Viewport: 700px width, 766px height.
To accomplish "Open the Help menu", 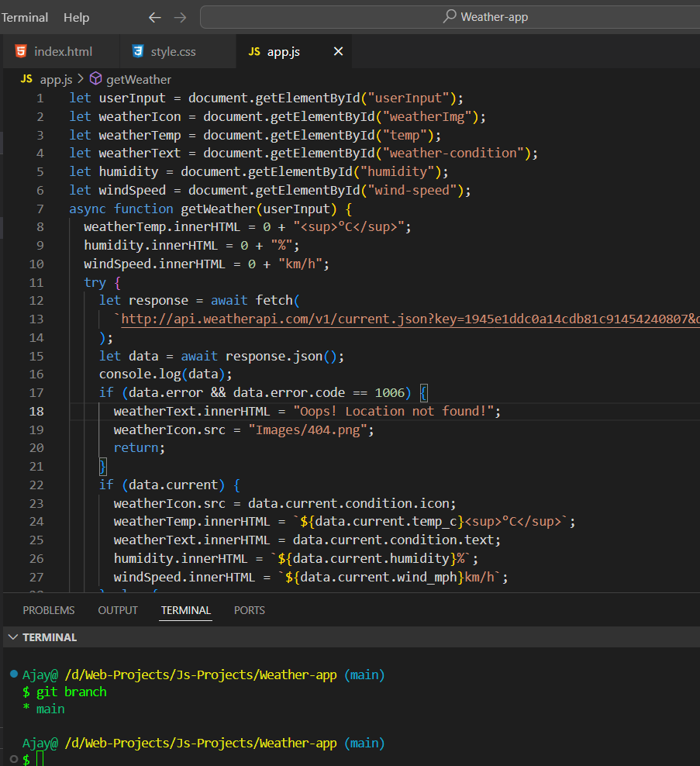I will [x=76, y=18].
